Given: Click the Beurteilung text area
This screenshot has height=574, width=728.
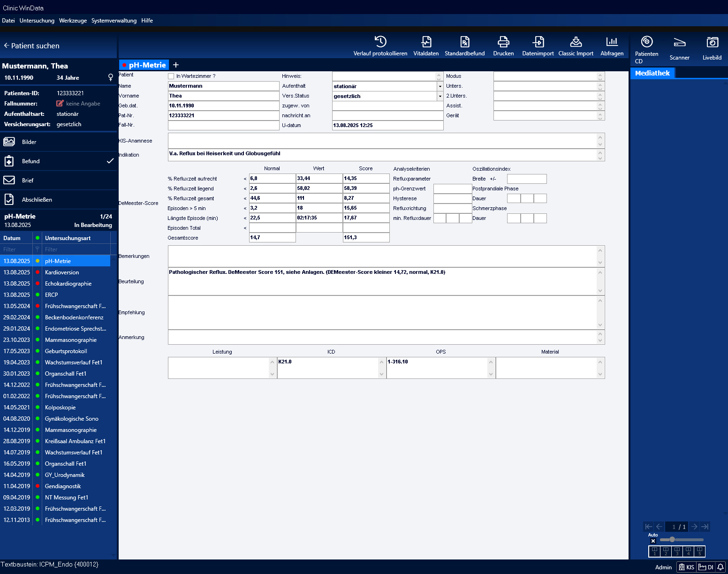Looking at the screenshot, I should (386, 281).
